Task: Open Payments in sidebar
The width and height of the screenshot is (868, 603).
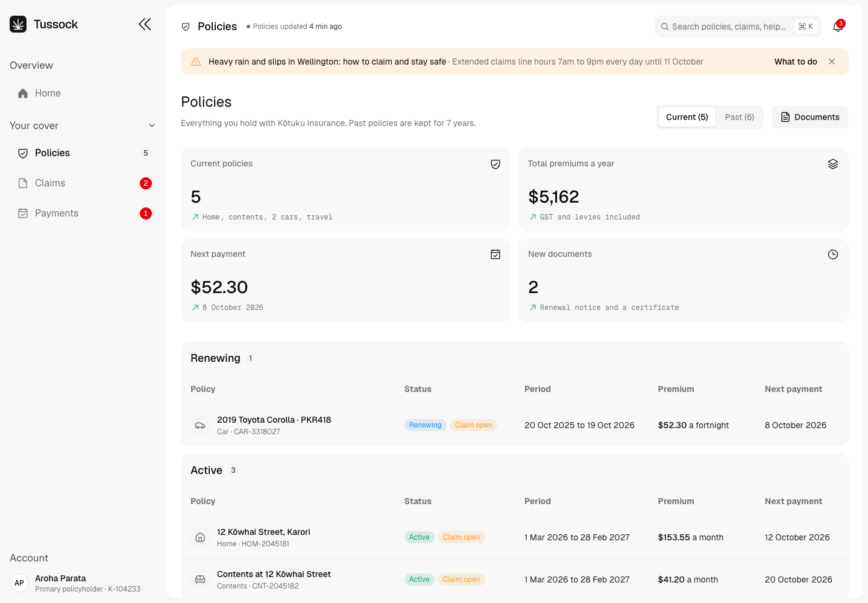Action: click(83, 213)
